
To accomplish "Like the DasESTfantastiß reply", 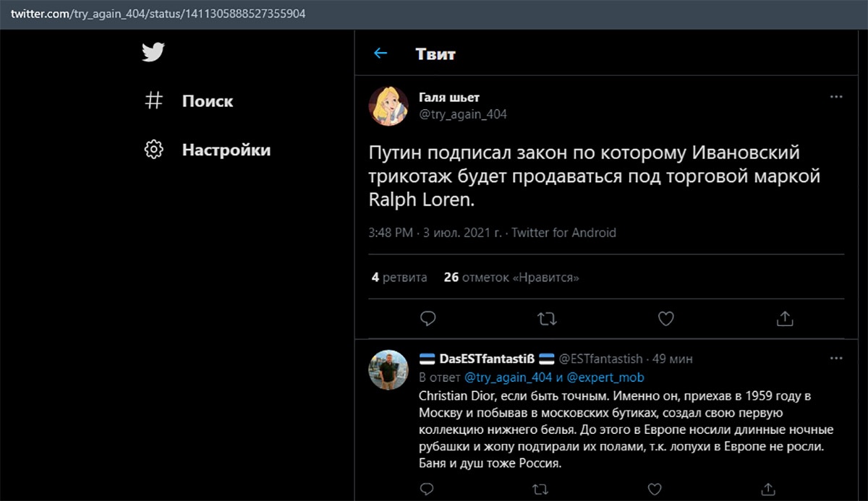I will [654, 490].
